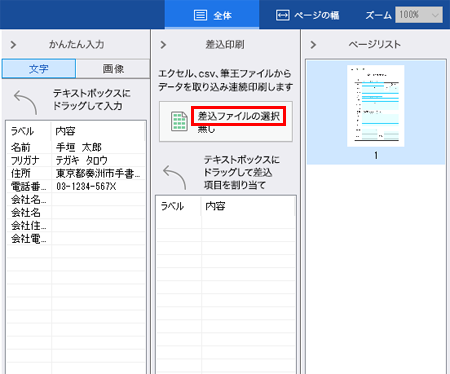This screenshot has height=374, width=450.
Task: Click the curved arrow in 差込印刷 panel
Action: click(x=175, y=177)
